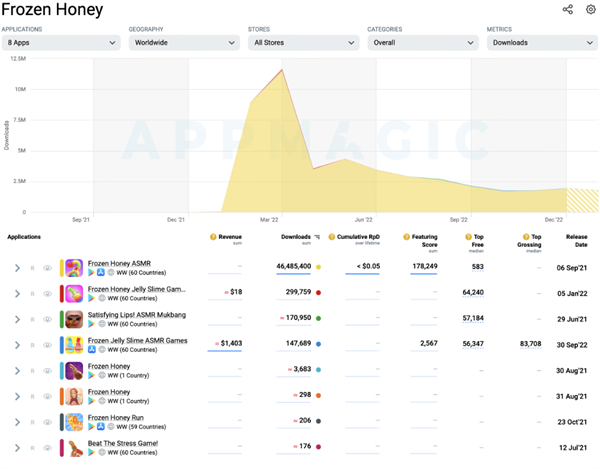This screenshot has width=600, height=469.
Task: Click the App Store icon under Frozen Jelly Slime ASMR Games
Action: coord(92,349)
